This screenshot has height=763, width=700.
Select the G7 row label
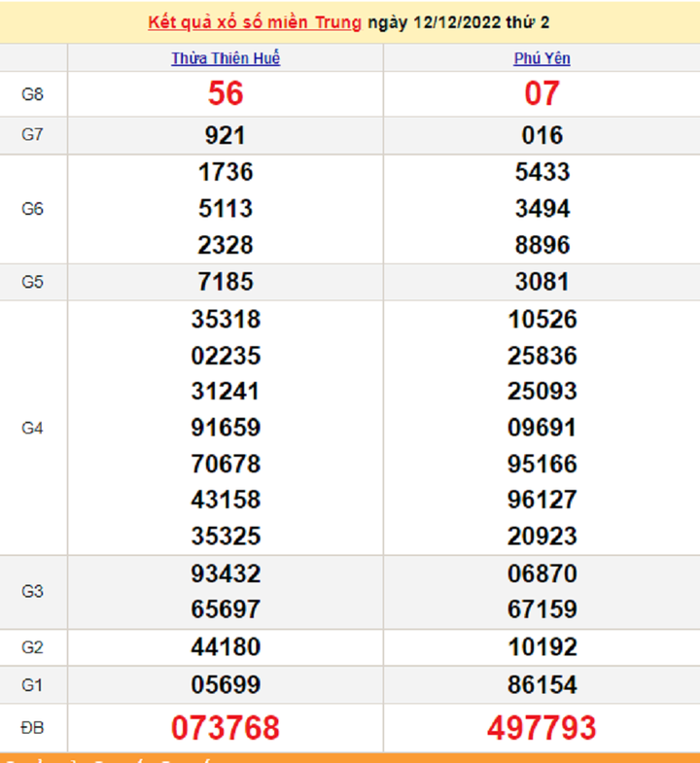[x=33, y=135]
